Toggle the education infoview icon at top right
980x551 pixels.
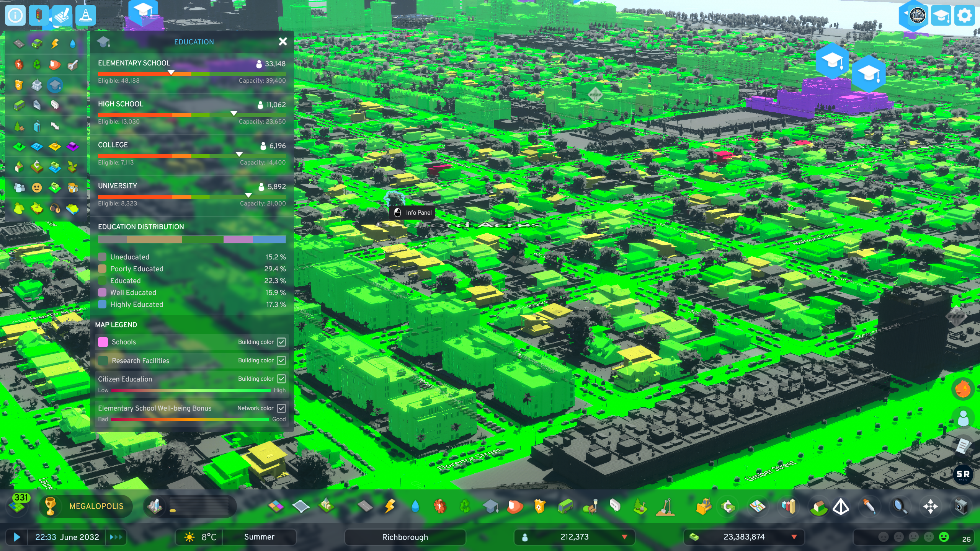click(941, 15)
